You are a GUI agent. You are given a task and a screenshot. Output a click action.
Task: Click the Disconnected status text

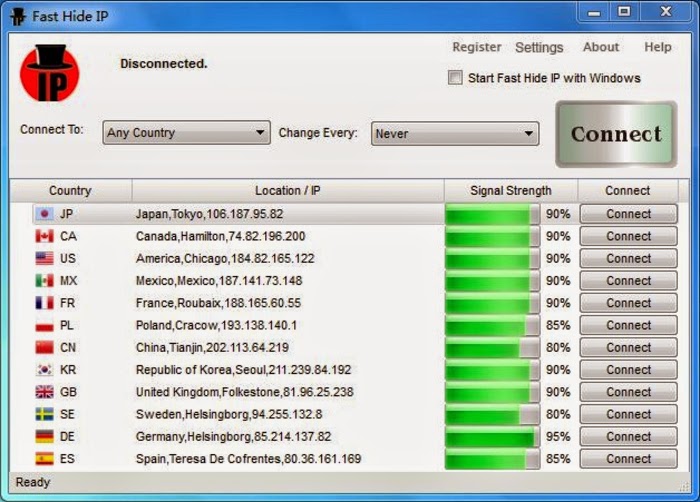pyautogui.click(x=164, y=64)
